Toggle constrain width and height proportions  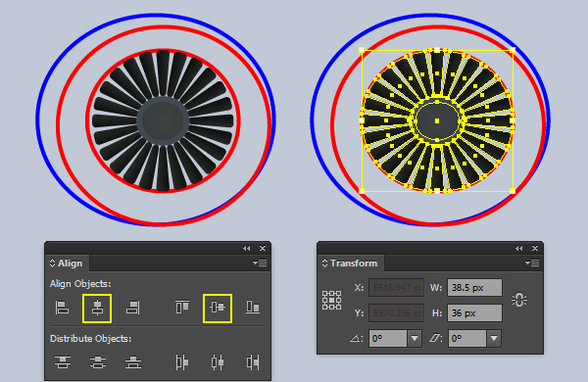coord(519,301)
